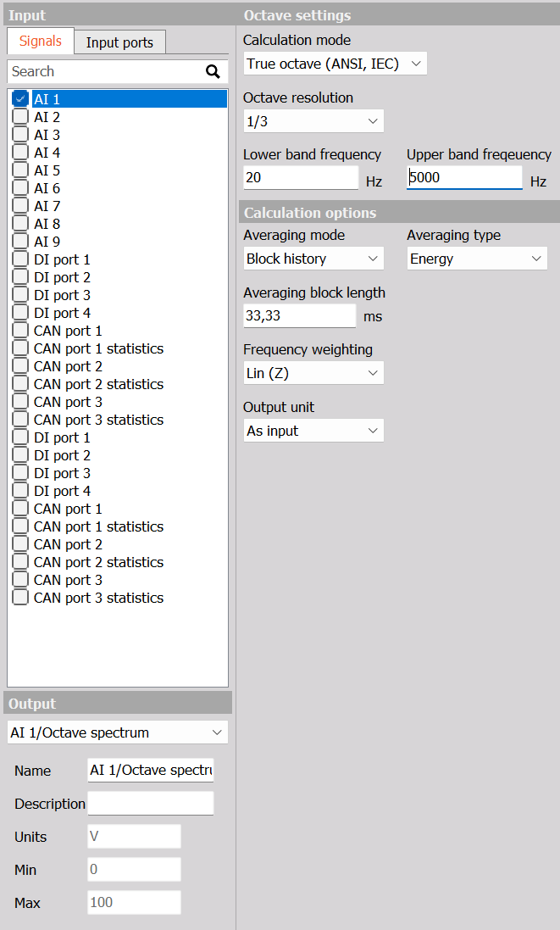Viewport: 560px width, 930px height.
Task: Expand the Averaging mode dropdown
Action: tap(313, 259)
